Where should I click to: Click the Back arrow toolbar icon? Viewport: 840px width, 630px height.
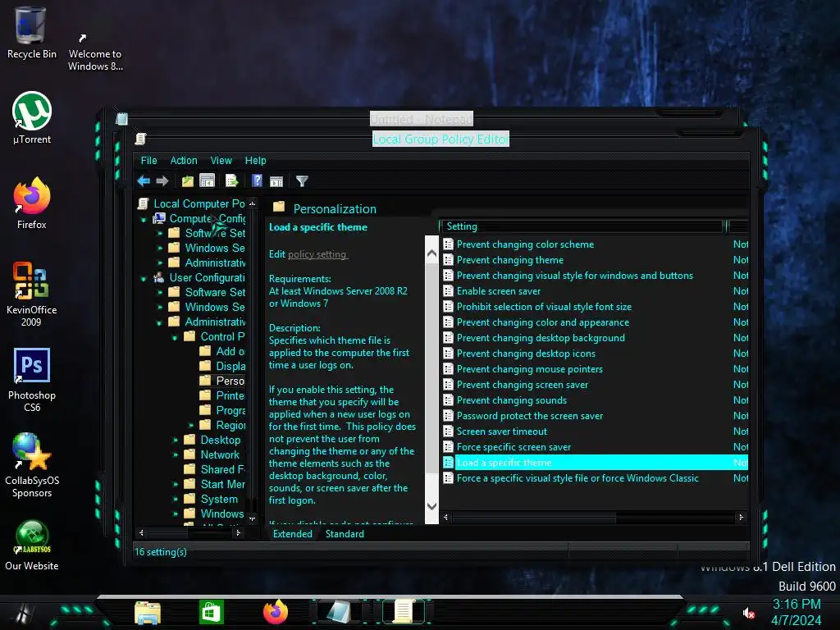[144, 181]
